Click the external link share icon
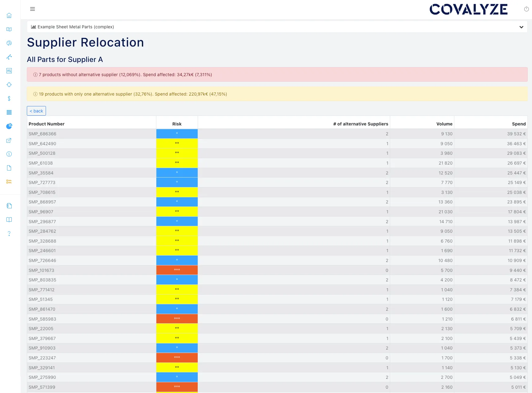 [9, 140]
